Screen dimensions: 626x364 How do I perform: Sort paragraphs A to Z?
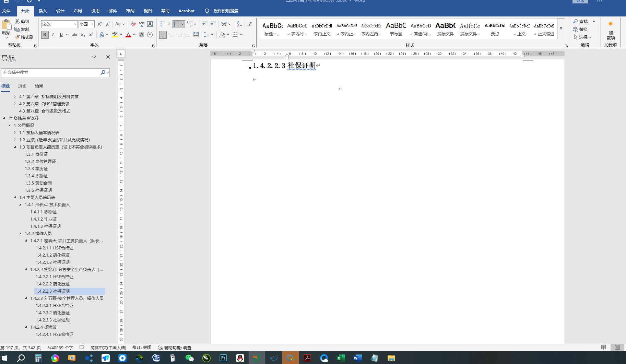pyautogui.click(x=239, y=24)
